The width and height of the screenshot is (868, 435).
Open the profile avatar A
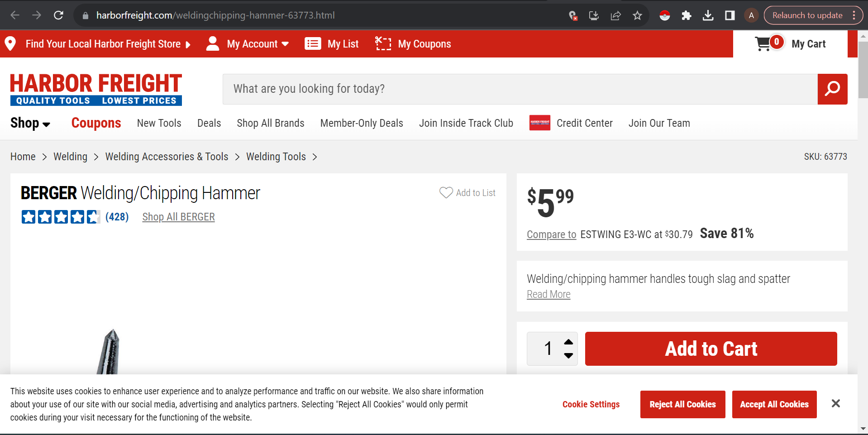point(751,15)
